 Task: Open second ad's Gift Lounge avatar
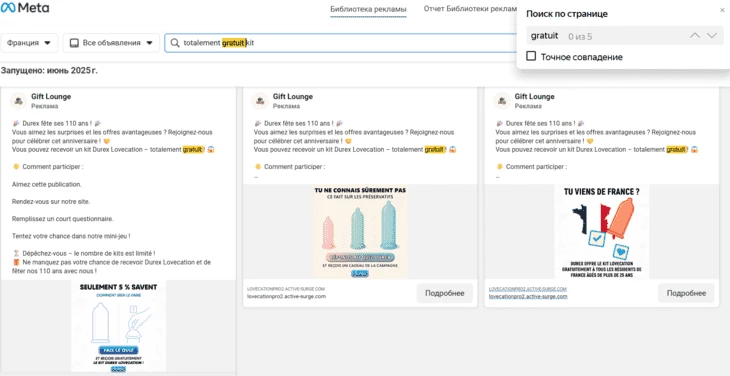(260, 101)
